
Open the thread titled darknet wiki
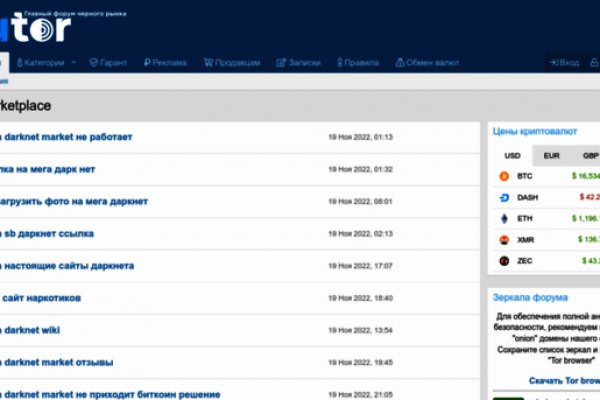click(x=30, y=330)
